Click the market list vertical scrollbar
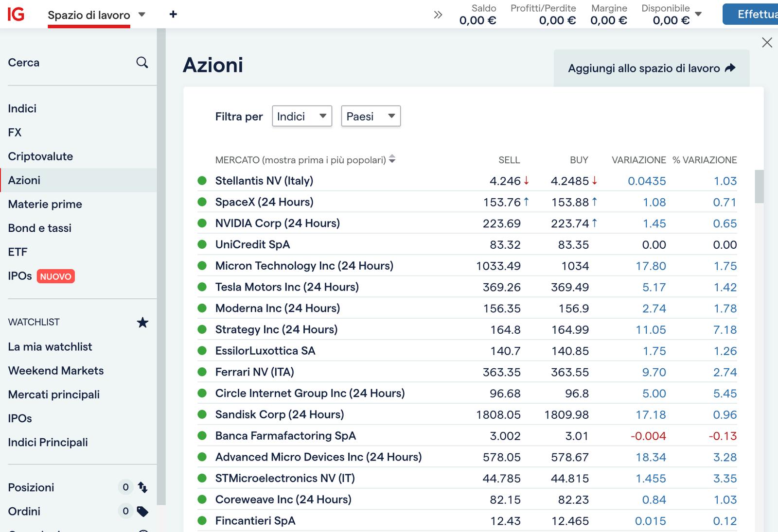Image resolution: width=778 pixels, height=532 pixels. tap(760, 187)
